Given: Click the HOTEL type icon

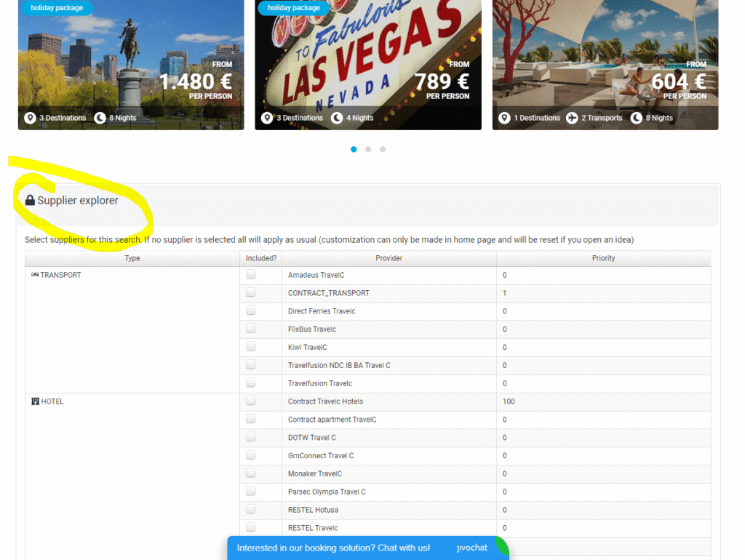Looking at the screenshot, I should 35,401.
